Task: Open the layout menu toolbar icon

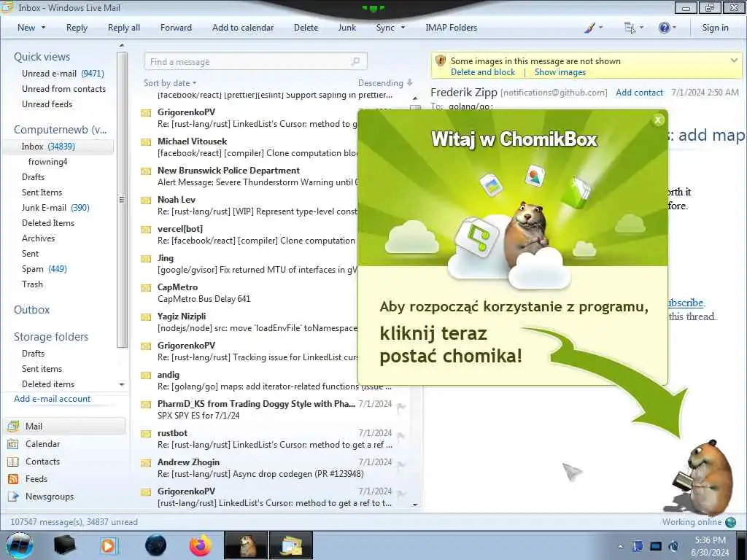Action: pos(630,28)
